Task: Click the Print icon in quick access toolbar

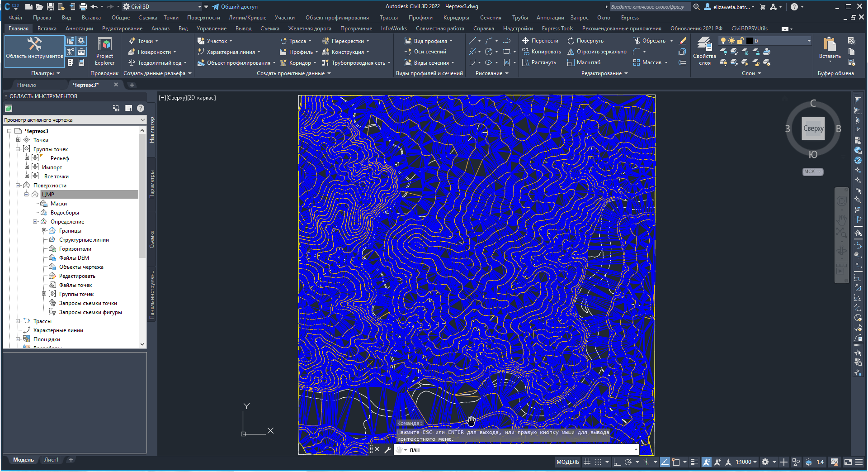Action: (x=83, y=7)
